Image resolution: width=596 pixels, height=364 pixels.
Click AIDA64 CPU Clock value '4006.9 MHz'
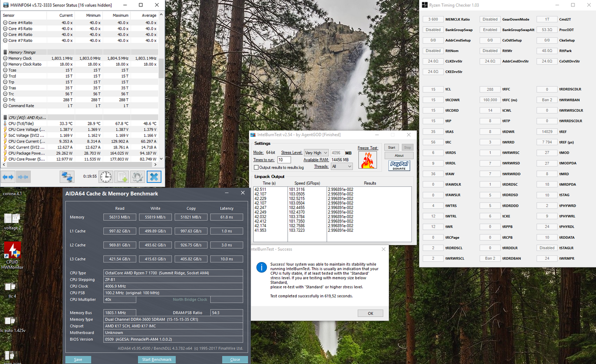coord(173,286)
